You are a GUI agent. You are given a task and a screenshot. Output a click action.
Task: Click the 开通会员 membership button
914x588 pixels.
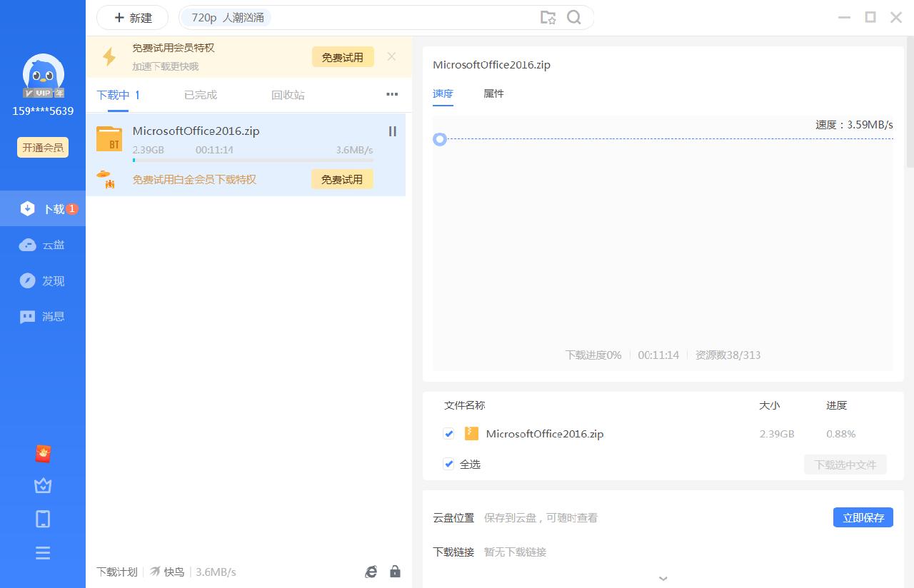pyautogui.click(x=42, y=147)
